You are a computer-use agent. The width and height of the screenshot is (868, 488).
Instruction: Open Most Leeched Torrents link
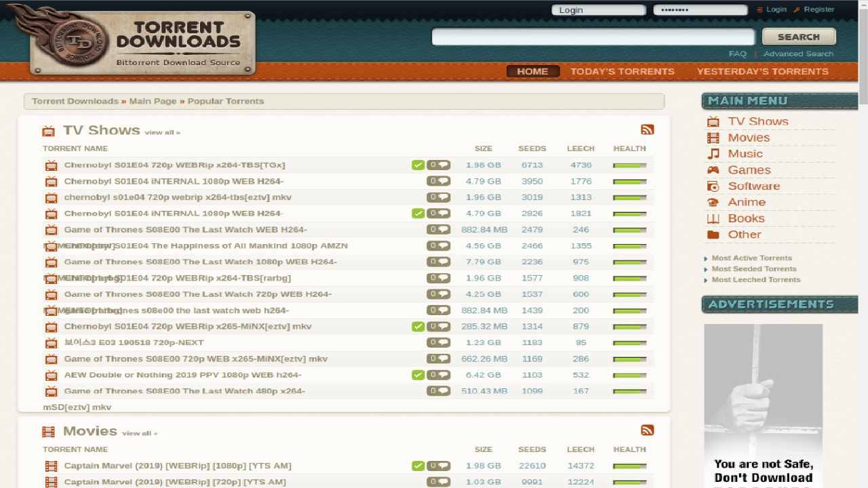pos(756,280)
